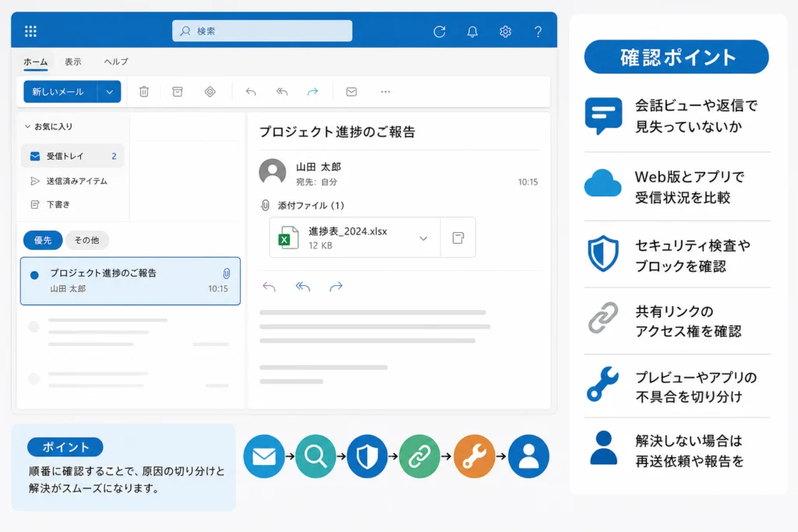Open the プロジェクト進捗のご報告 message in list
The width and height of the screenshot is (798, 532).
130,280
